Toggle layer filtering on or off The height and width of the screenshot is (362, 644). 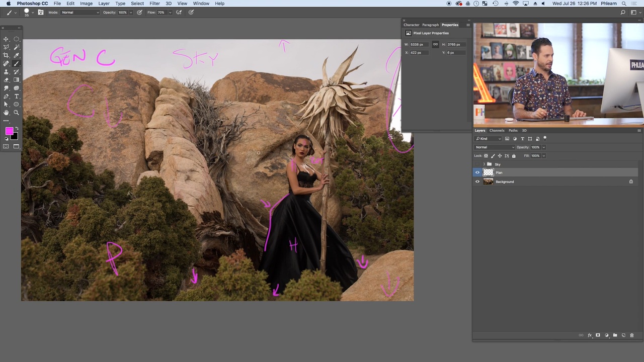click(x=545, y=138)
